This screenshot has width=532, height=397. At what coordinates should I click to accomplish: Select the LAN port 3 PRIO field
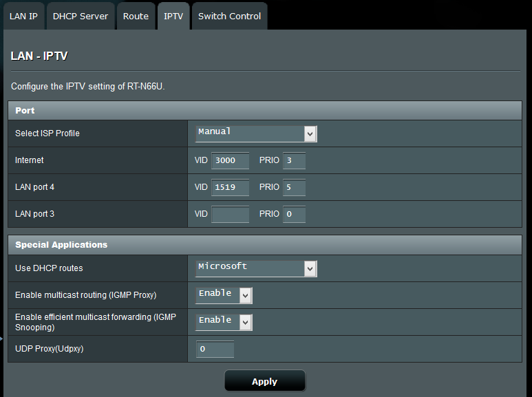pyautogui.click(x=294, y=214)
